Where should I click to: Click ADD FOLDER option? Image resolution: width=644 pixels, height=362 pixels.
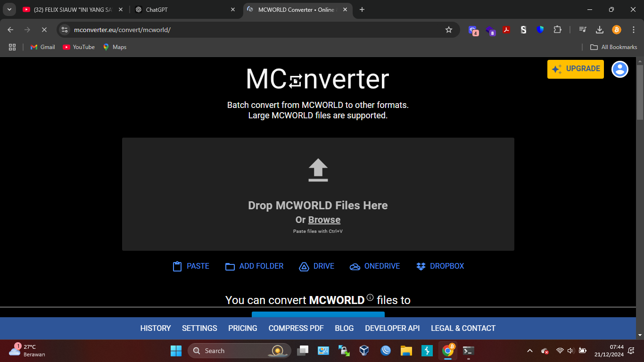pos(255,266)
